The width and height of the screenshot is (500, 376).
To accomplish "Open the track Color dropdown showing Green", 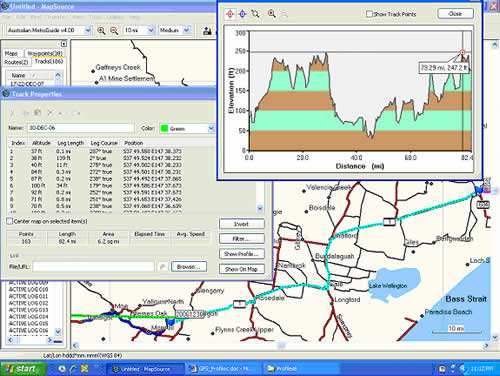I will pyautogui.click(x=187, y=129).
